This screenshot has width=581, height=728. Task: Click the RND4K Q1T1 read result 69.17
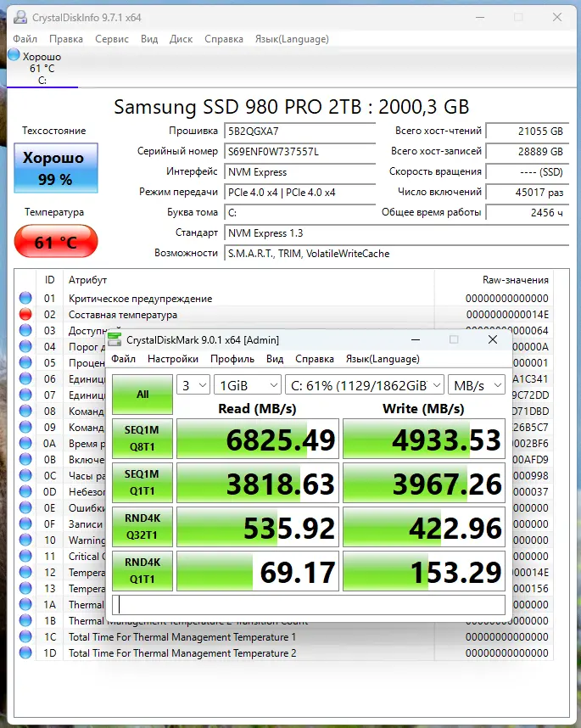[x=258, y=571]
